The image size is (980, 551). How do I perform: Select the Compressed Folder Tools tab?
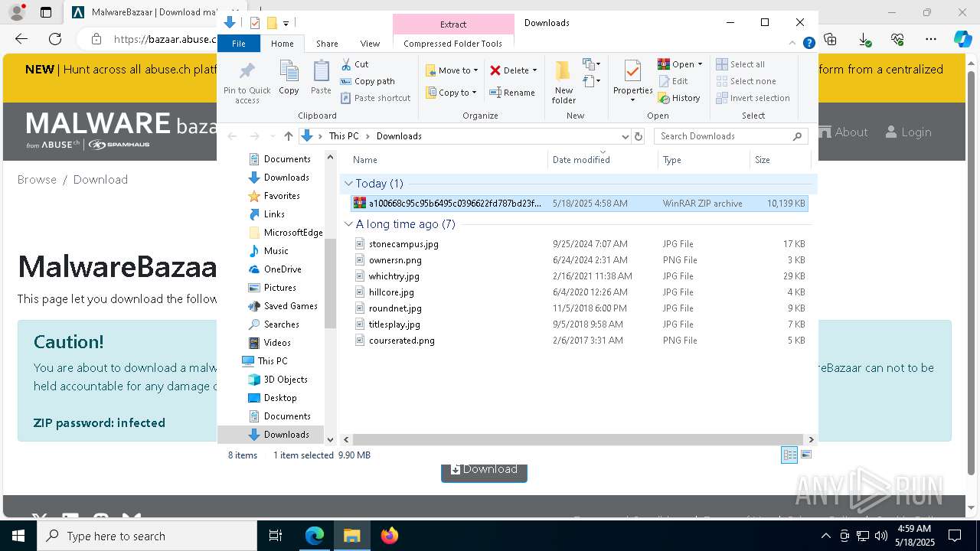tap(453, 44)
